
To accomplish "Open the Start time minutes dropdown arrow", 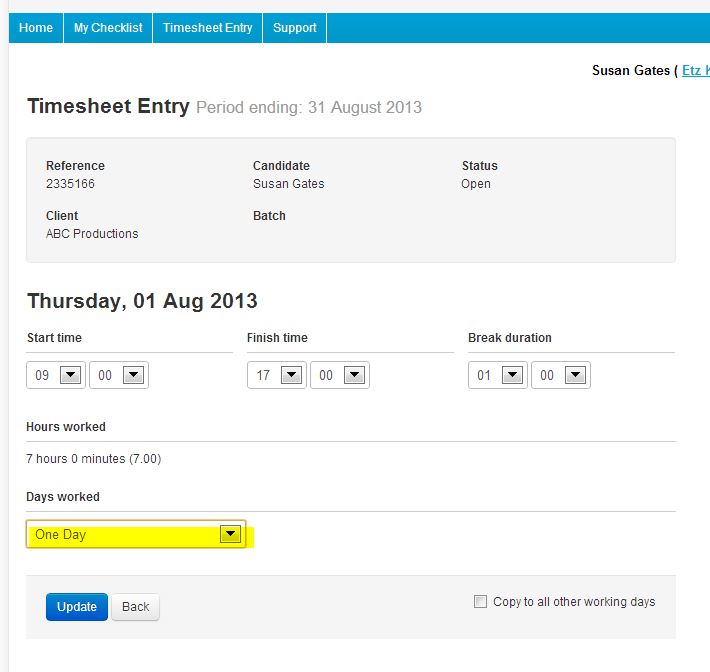I will pos(134,375).
